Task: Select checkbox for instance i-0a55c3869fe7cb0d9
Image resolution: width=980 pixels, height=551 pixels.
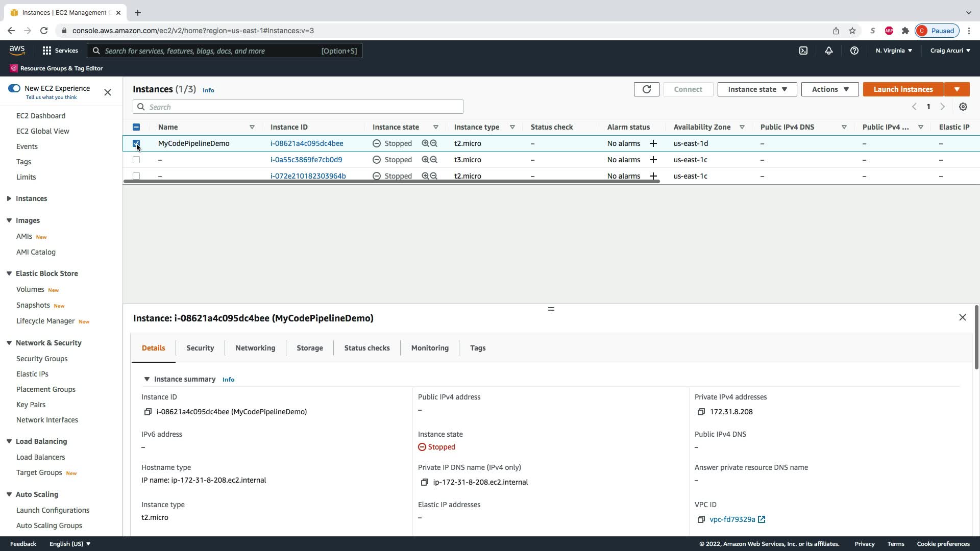Action: (136, 160)
